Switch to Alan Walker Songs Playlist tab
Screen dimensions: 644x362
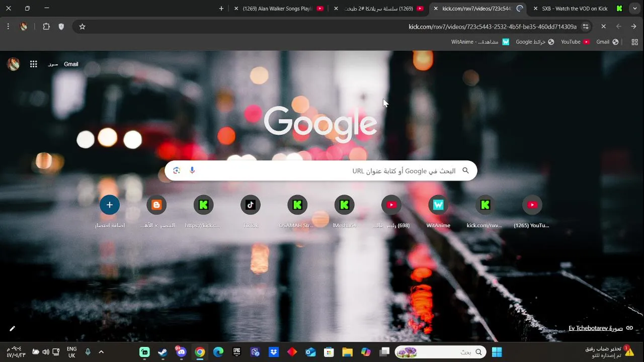(x=279, y=9)
